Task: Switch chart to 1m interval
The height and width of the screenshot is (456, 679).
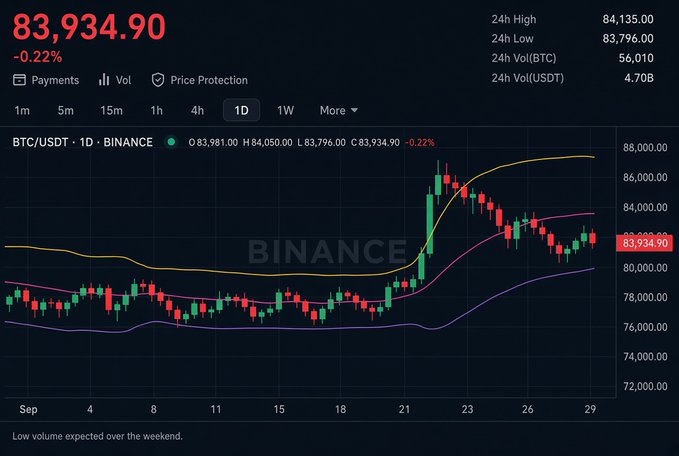Action: point(22,110)
